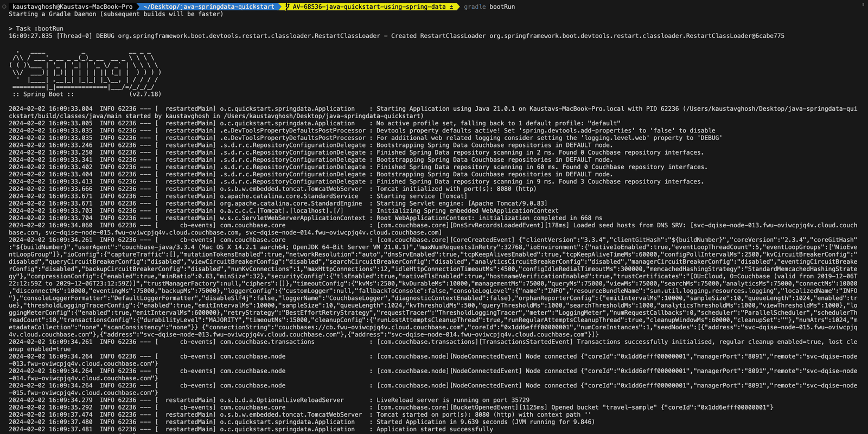Click the ~/Desktop/java-springdata-quickstart path segment
868x434 pixels.
tap(209, 7)
